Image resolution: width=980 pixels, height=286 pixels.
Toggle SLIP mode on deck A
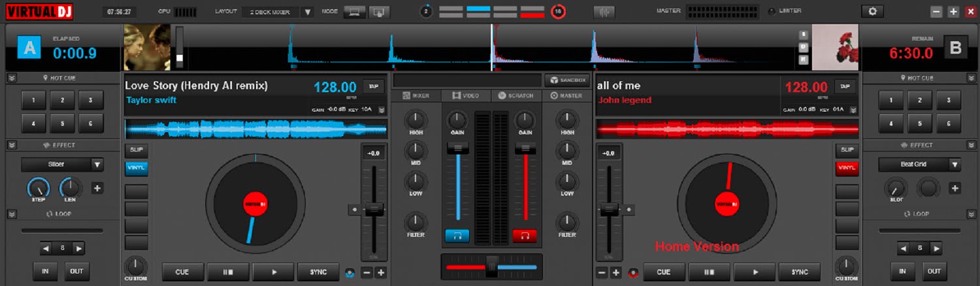137,150
